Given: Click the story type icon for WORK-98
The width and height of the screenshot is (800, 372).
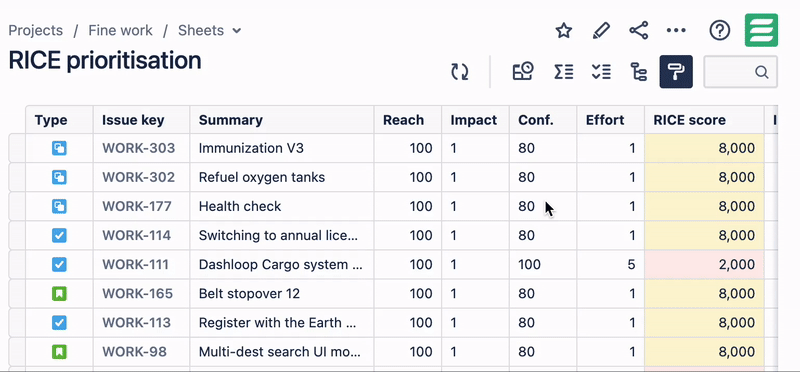Looking at the screenshot, I should point(59,352).
